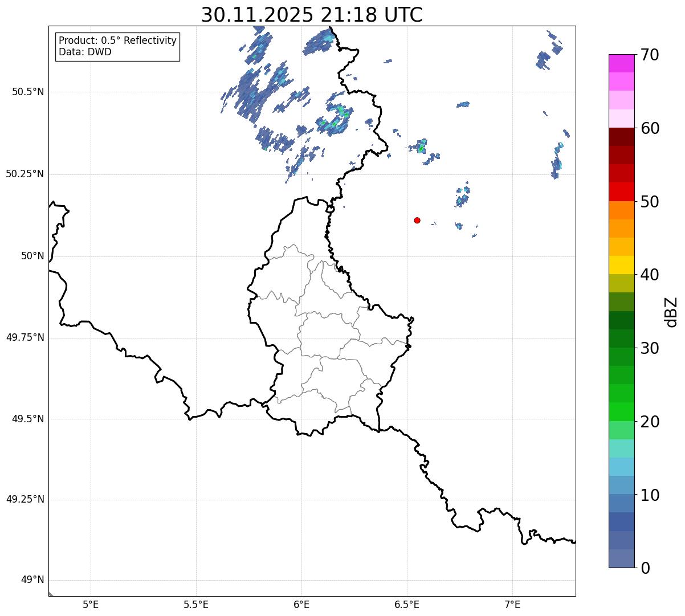Click the colorbar tick value 30

pos(650,348)
